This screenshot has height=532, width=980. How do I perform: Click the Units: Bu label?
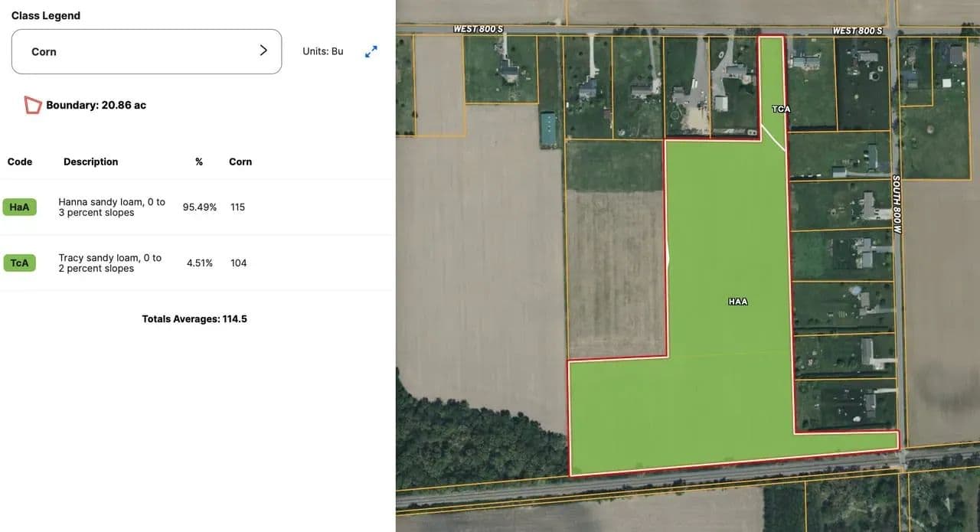(x=323, y=51)
